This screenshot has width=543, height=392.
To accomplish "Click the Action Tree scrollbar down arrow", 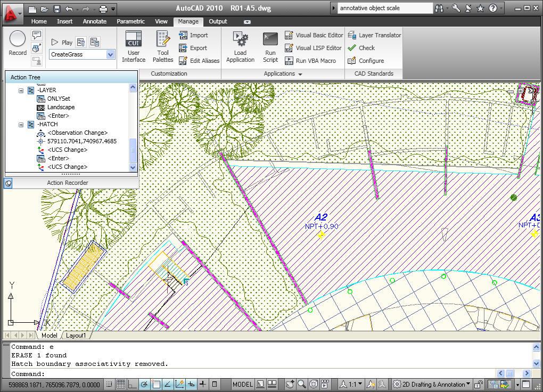I will point(133,167).
